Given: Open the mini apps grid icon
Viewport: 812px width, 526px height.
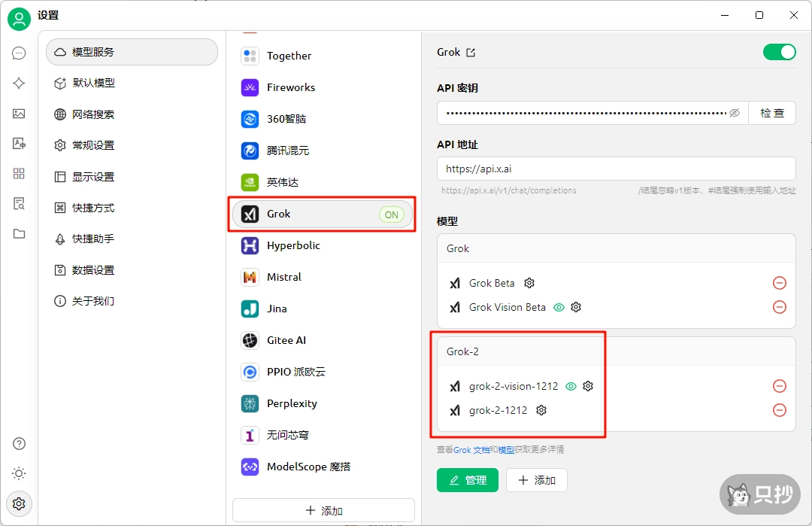Looking at the screenshot, I should tap(19, 174).
